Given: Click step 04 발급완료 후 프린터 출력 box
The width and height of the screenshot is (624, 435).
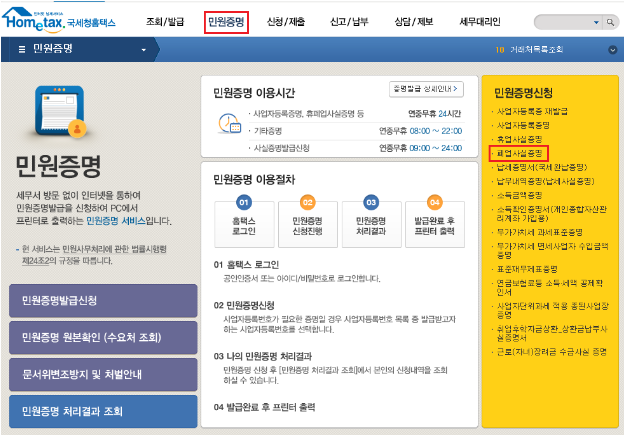Looking at the screenshot, I should point(435,220).
